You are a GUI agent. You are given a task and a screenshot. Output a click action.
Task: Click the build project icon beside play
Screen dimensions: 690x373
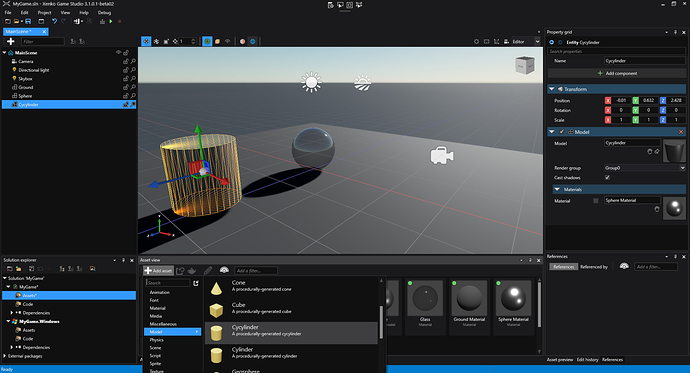click(103, 21)
